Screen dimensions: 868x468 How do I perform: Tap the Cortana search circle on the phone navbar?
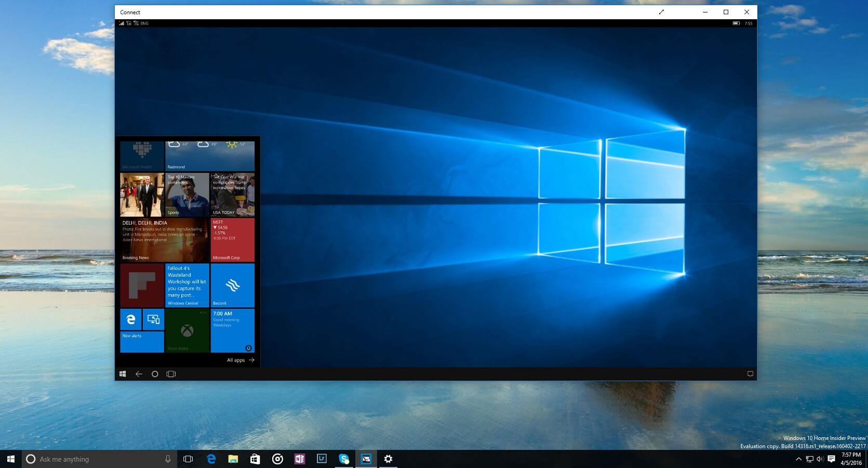click(155, 373)
